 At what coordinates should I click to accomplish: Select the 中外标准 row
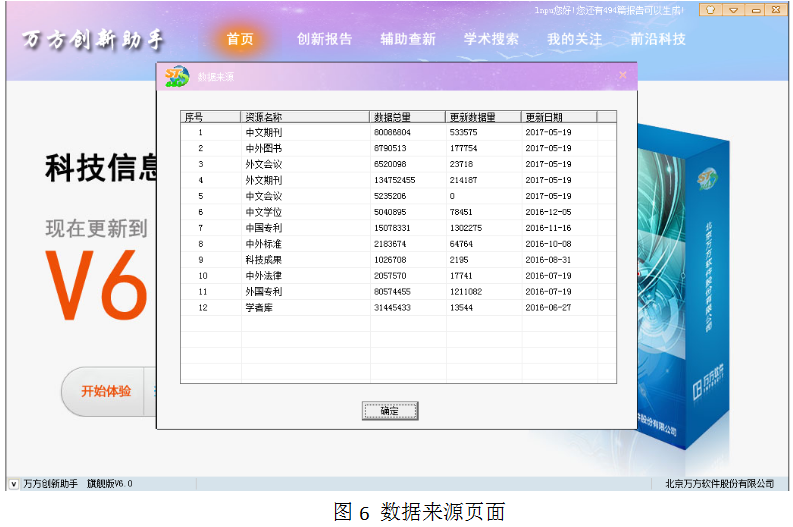coord(399,244)
